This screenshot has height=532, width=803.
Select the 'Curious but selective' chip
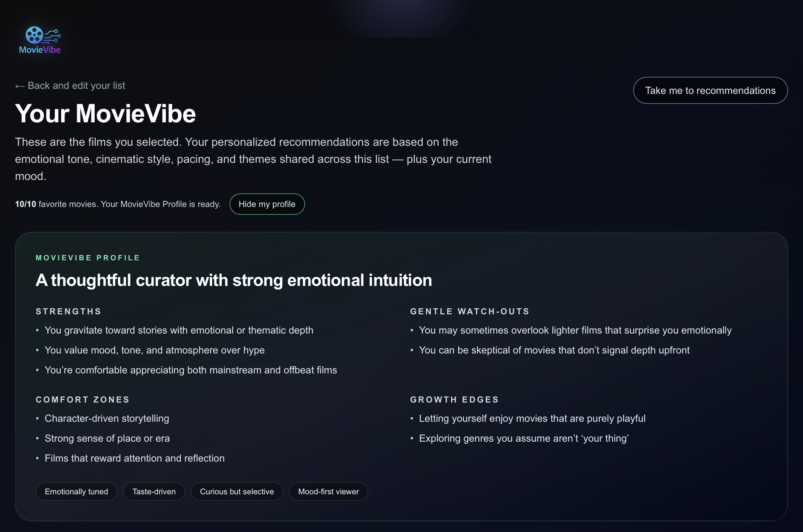point(237,491)
